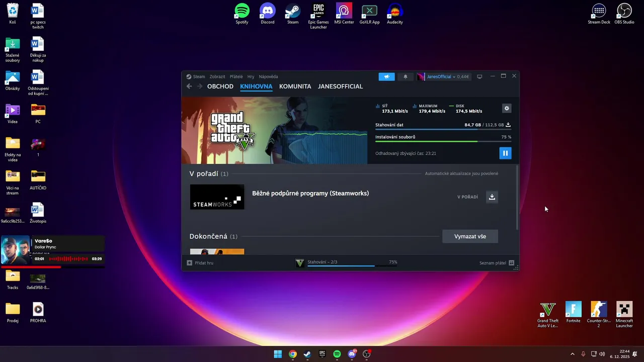
Task: Select the Minecraft Launcher desktop icon
Action: pos(624,315)
